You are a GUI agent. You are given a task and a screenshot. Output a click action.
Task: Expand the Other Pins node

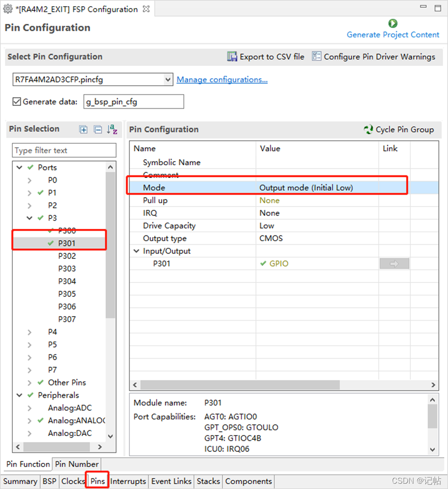pos(29,383)
